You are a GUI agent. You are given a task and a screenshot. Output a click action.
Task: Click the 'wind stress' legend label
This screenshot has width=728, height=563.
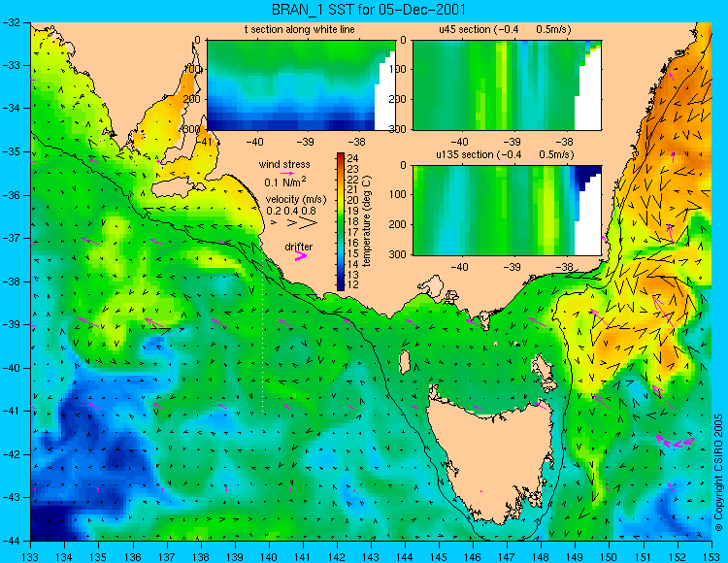point(284,164)
